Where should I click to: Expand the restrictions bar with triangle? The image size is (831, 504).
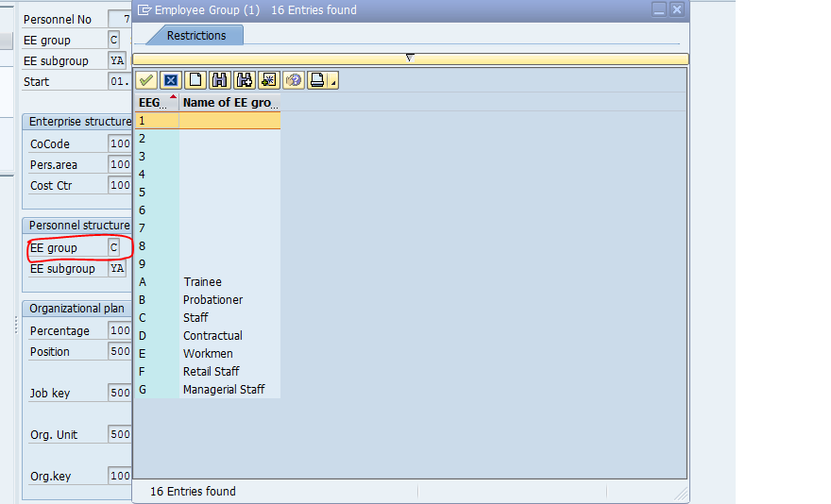tap(410, 59)
